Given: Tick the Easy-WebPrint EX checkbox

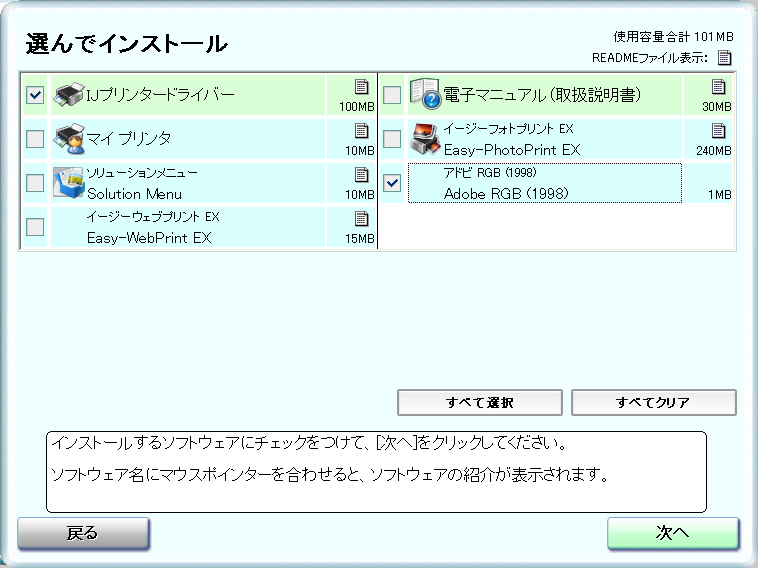Looking at the screenshot, I should click(35, 227).
